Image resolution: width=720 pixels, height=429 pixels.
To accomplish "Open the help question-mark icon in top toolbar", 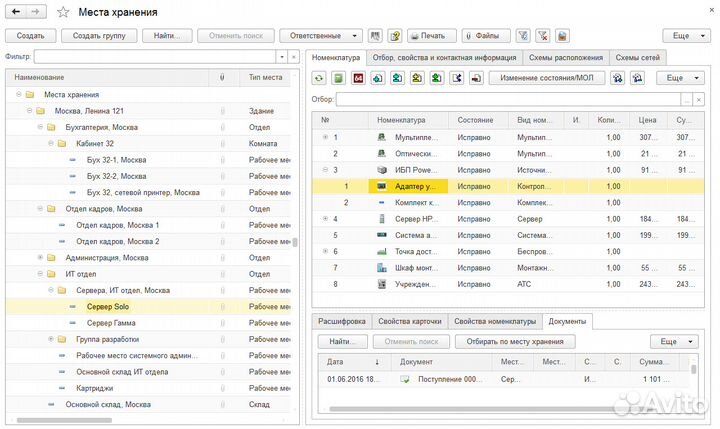I will point(394,35).
